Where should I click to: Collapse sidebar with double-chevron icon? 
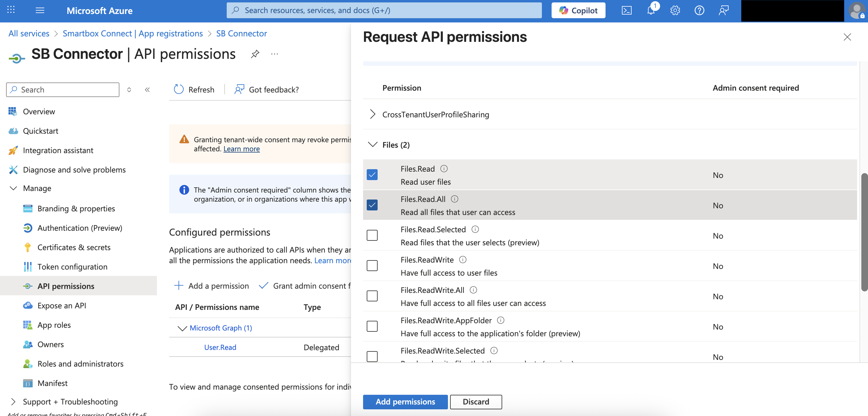click(x=147, y=90)
